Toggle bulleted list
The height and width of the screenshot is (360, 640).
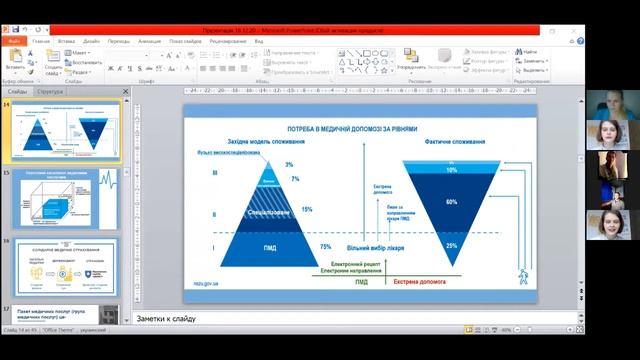coord(204,55)
